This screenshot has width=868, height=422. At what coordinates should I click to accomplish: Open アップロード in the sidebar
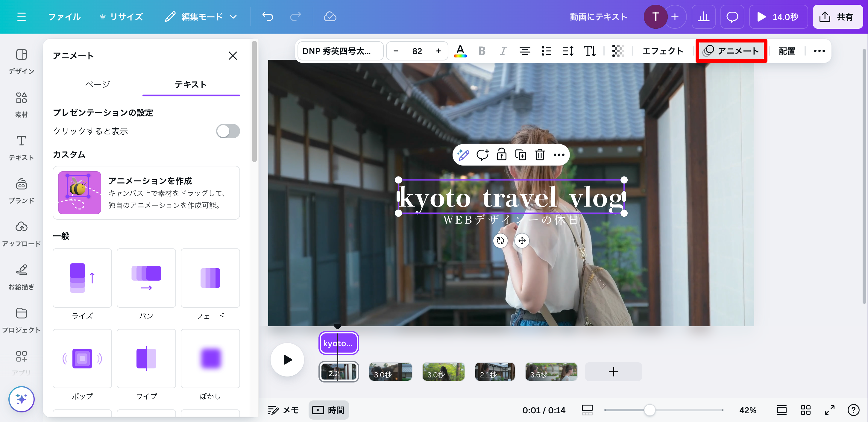pyautogui.click(x=21, y=234)
